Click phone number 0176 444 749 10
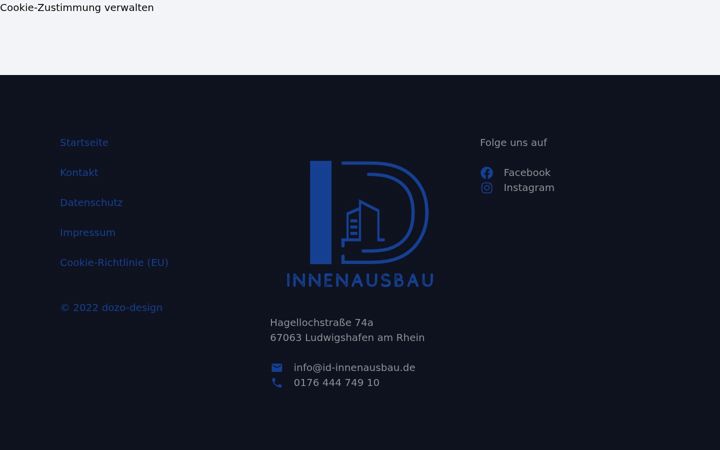This screenshot has height=450, width=720. click(x=336, y=383)
